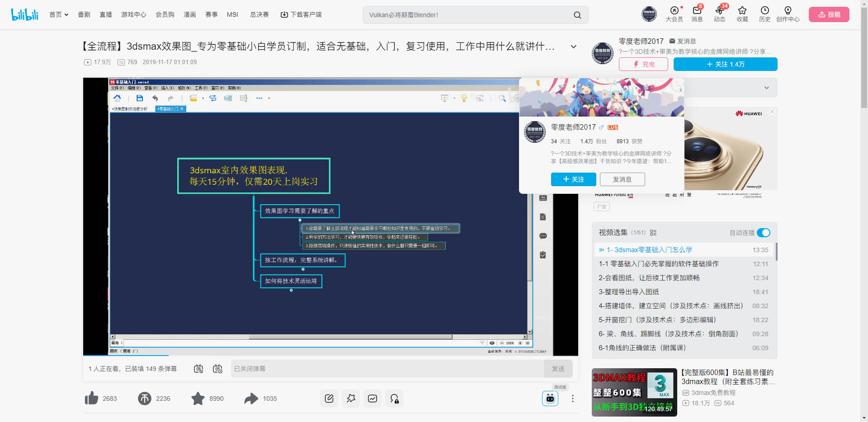Open the 首页 dropdown menu
The width and height of the screenshot is (868, 422).
[59, 14]
